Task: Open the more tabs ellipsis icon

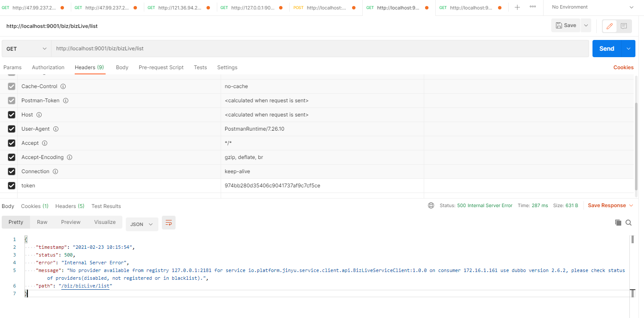Action: pyautogui.click(x=533, y=7)
